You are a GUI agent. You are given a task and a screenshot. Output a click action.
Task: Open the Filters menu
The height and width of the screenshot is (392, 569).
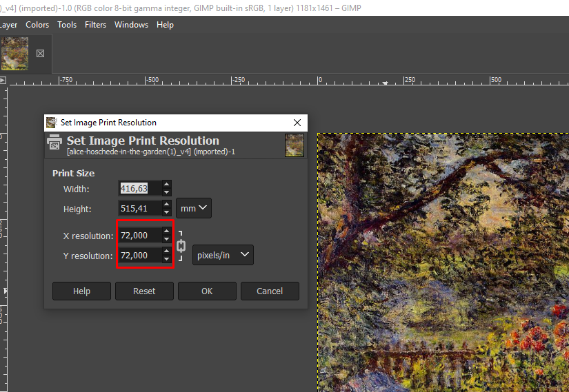(95, 25)
